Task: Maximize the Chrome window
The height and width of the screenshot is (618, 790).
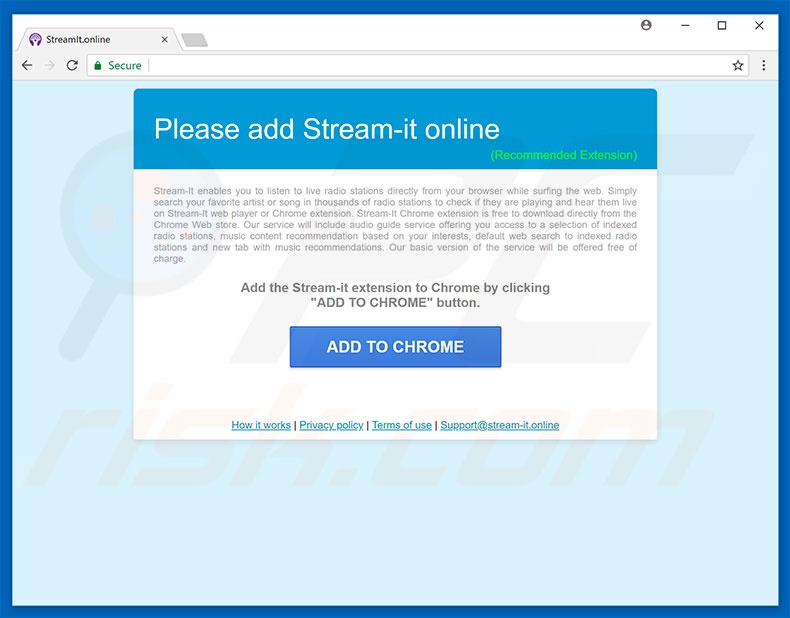Action: 721,25
